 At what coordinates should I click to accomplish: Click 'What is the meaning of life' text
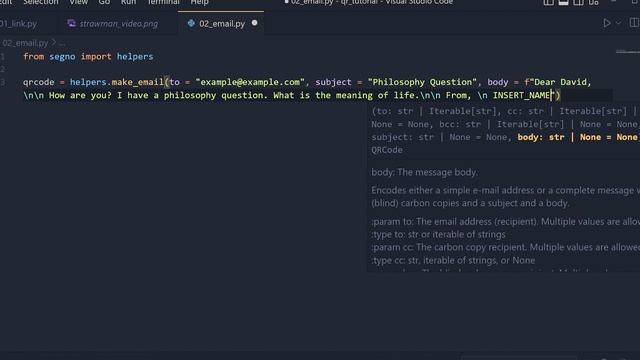click(x=346, y=96)
